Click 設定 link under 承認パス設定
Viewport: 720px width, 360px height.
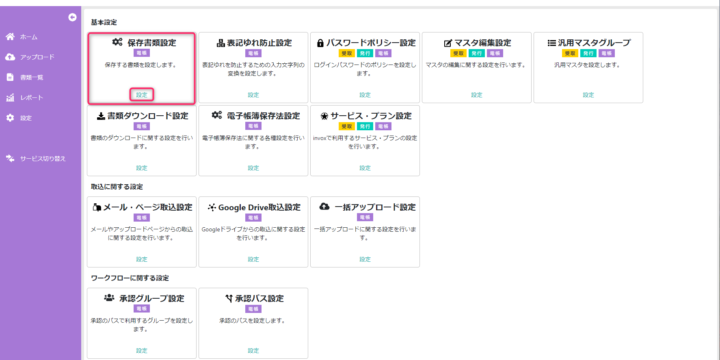click(253, 350)
